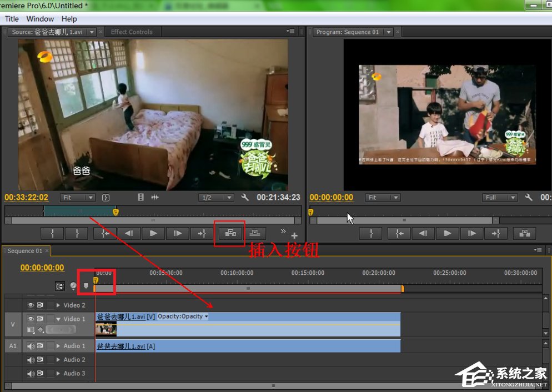Open Source monitor Fit zoom dropdown
The width and height of the screenshot is (552, 392).
pos(78,198)
